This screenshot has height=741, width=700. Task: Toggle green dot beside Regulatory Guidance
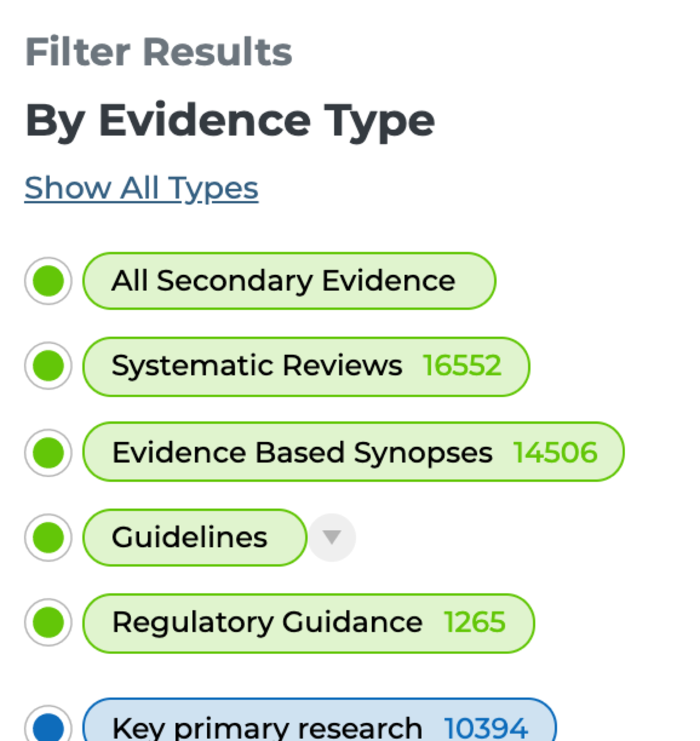tap(48, 622)
